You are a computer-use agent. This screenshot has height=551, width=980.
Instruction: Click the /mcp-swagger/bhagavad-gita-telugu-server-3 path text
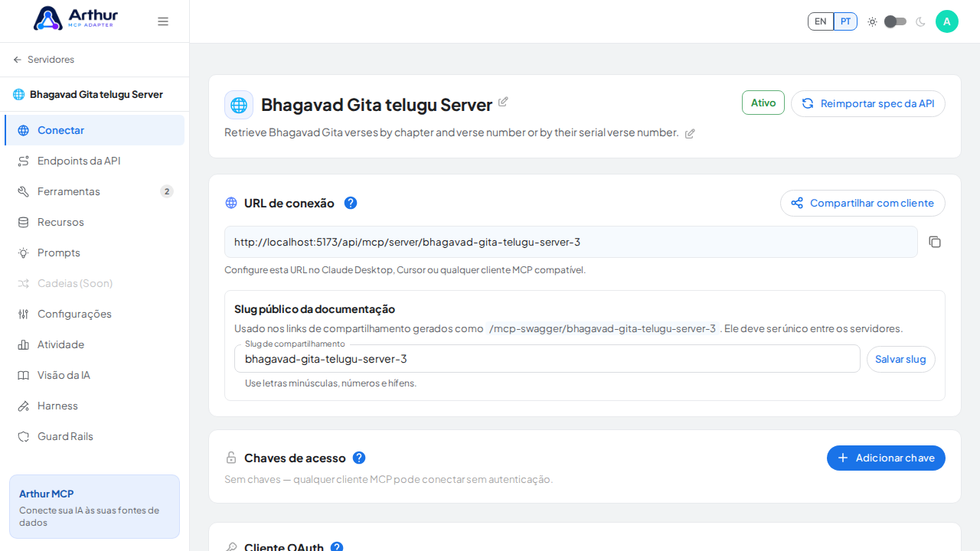coord(603,328)
